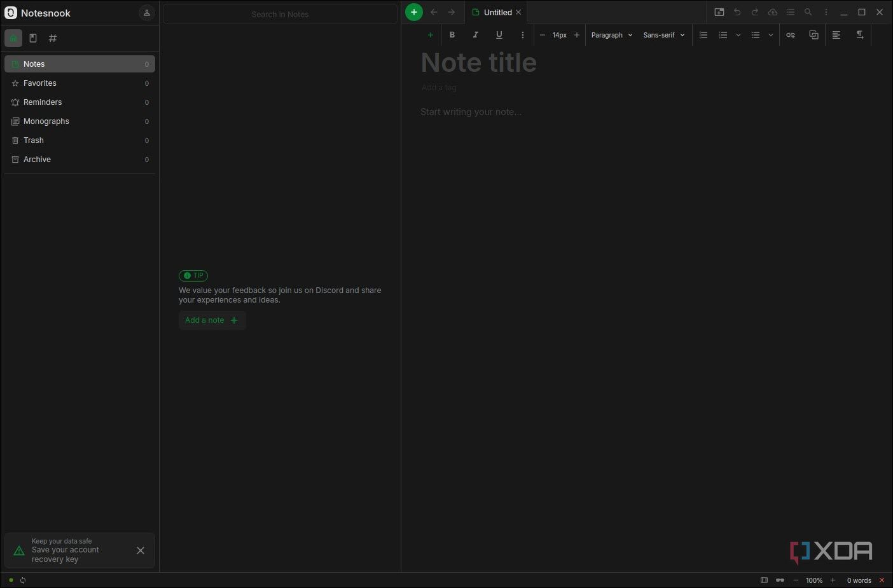Toggle the checklist icon in the toolbar
The image size is (893, 588).
(x=703, y=35)
